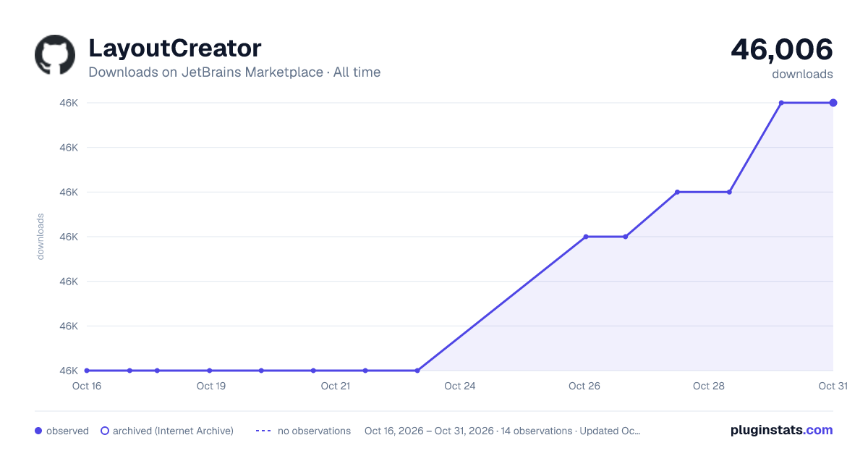Open the pluginstats.com link
This screenshot has height=456, width=868.
[x=782, y=430]
